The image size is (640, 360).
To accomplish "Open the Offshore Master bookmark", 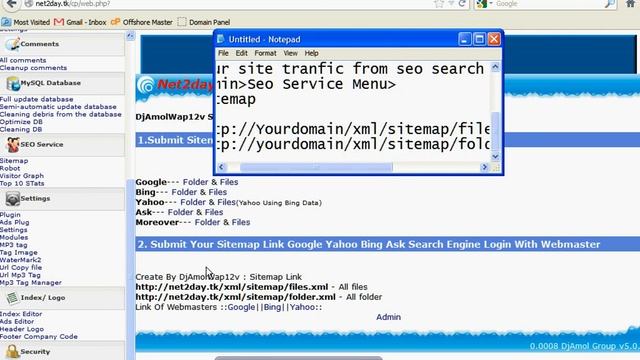I will point(142,22).
